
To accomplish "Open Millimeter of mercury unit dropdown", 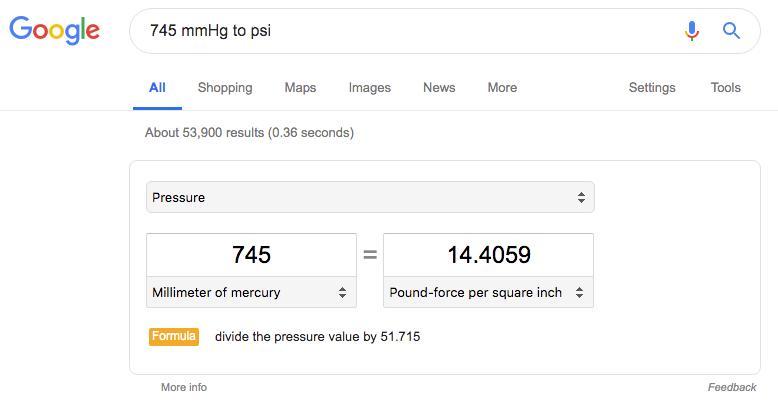I will coord(251,292).
